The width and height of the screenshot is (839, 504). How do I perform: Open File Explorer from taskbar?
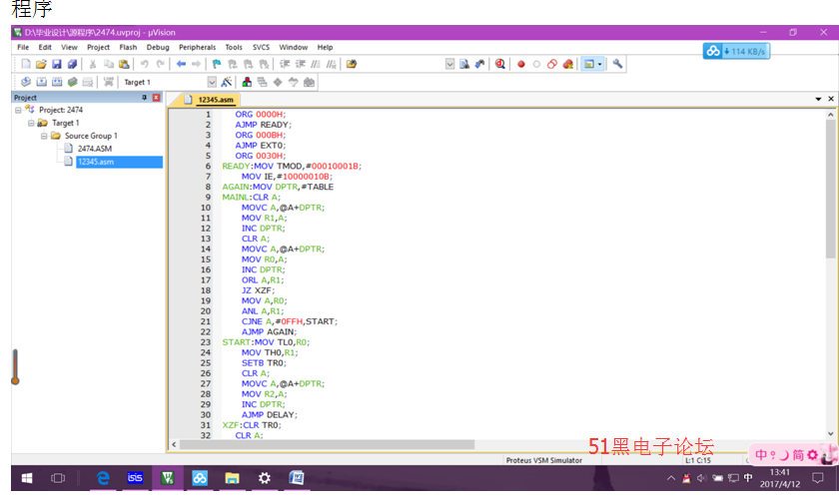point(232,478)
